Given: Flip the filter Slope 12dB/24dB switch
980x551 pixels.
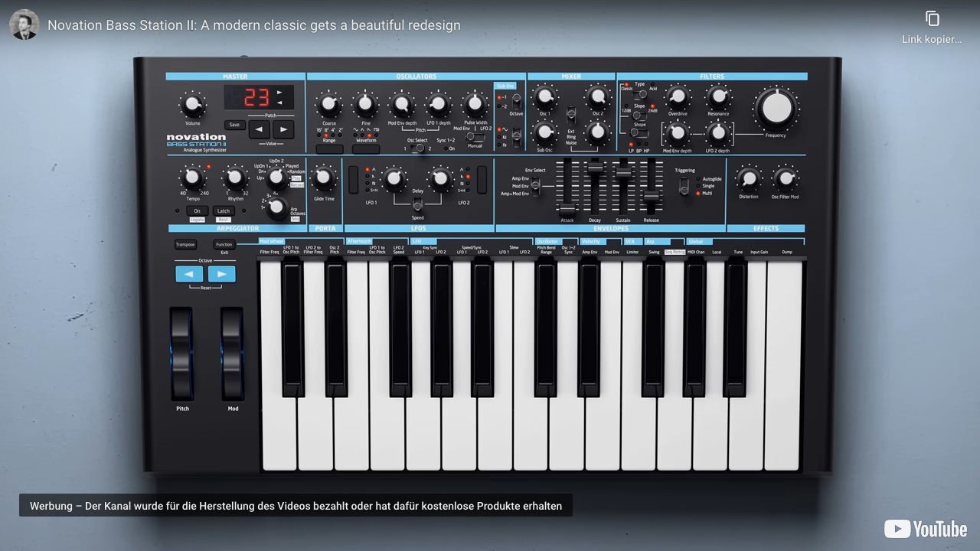Looking at the screenshot, I should click(639, 116).
